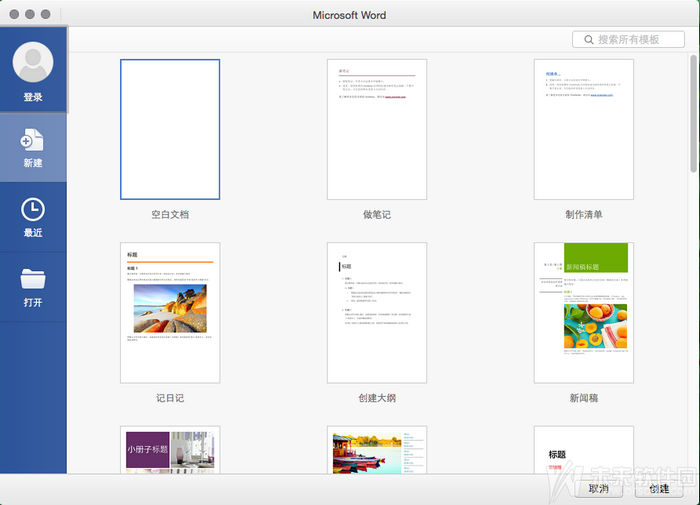The height and width of the screenshot is (505, 700).
Task: Select the 记日记 journal template
Action: (x=170, y=312)
